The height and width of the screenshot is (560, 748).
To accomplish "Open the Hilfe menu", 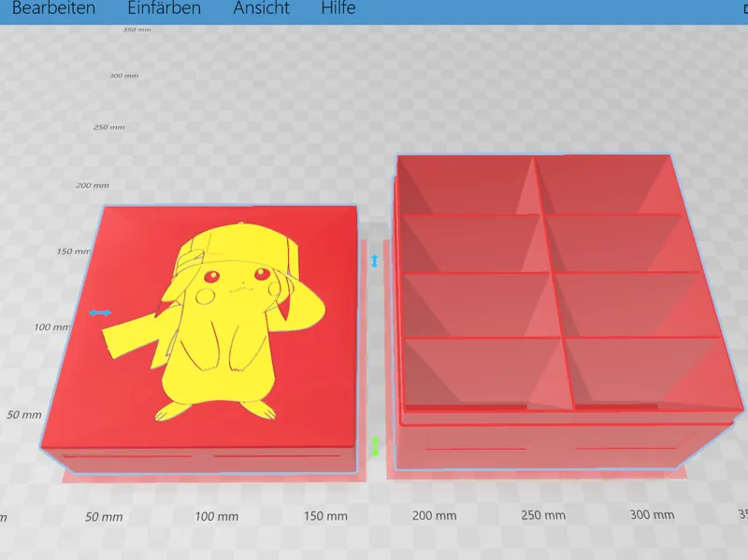I will [338, 7].
